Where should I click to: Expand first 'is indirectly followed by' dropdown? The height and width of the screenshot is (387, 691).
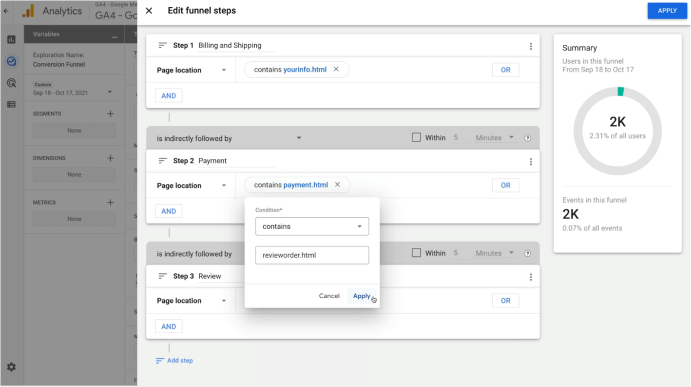[x=229, y=138]
